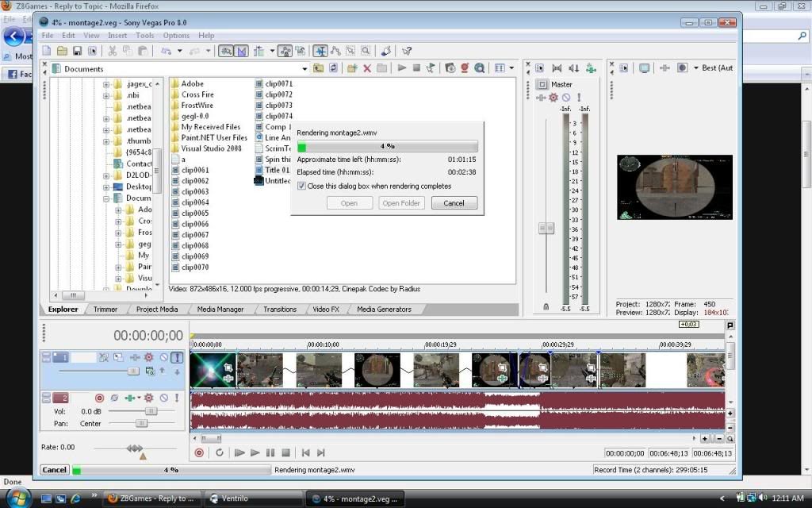Click the external monitor icon in preview
This screenshot has width=812, height=508.
644,68
